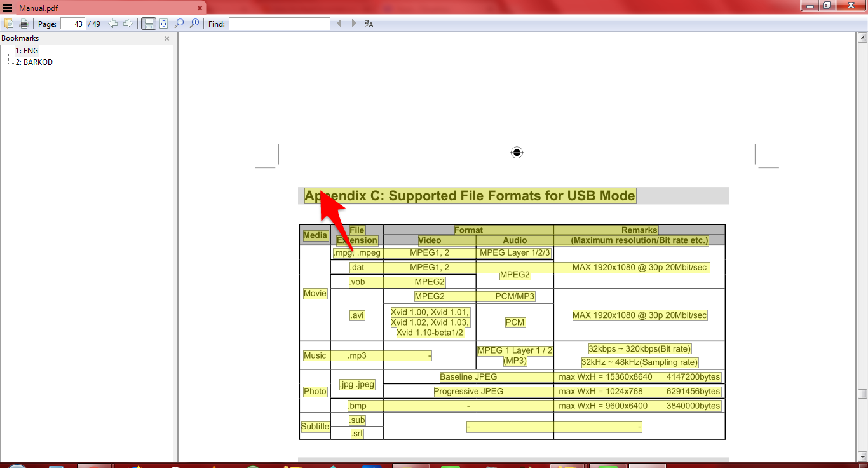Open the '2: BARKOD' bookmark
Screen dimensions: 868x468
[x=34, y=62]
